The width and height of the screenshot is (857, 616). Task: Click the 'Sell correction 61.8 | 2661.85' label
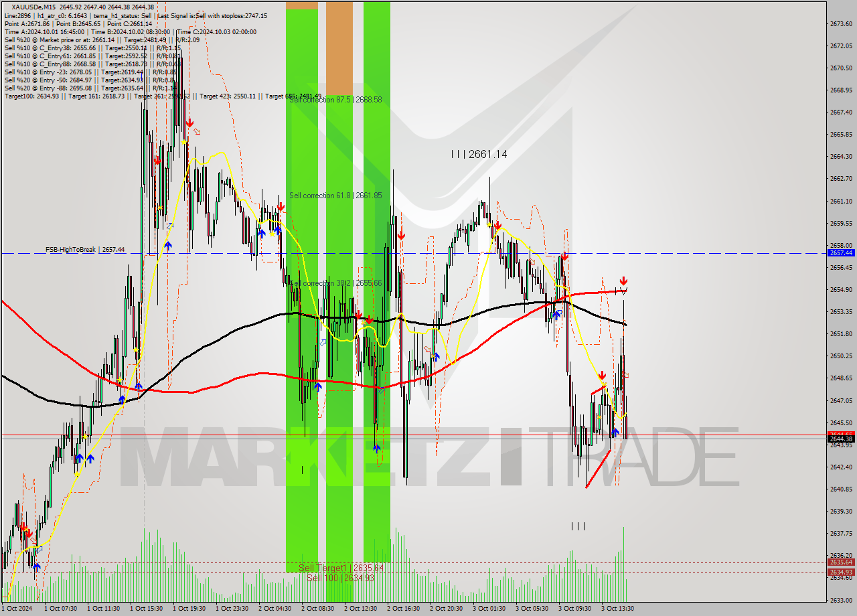click(335, 196)
